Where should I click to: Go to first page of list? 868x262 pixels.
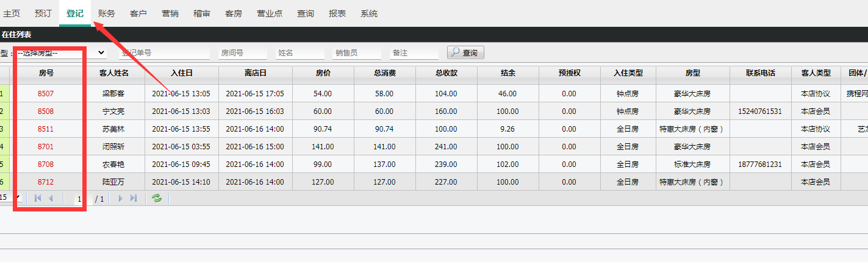[x=38, y=199]
